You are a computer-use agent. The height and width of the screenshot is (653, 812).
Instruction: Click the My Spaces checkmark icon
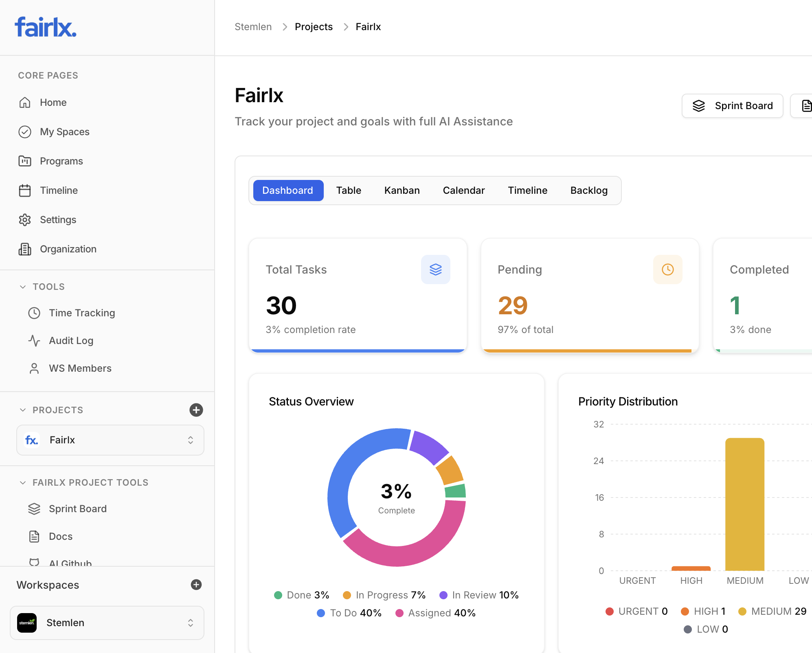25,132
